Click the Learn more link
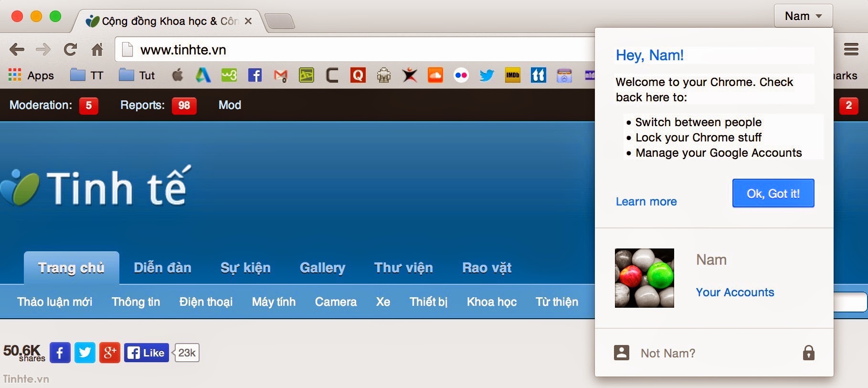 pos(646,202)
